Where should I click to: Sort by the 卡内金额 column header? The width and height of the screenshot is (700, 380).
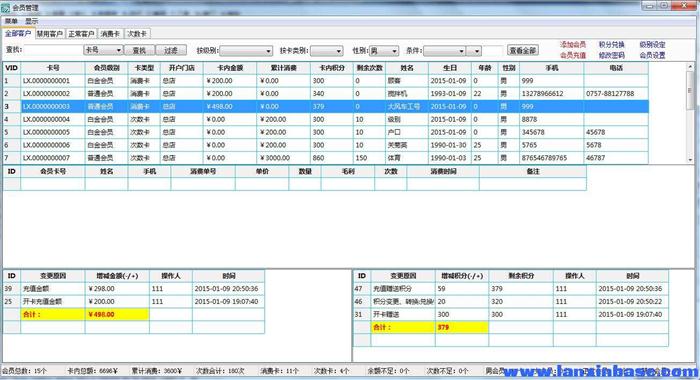tap(230, 68)
